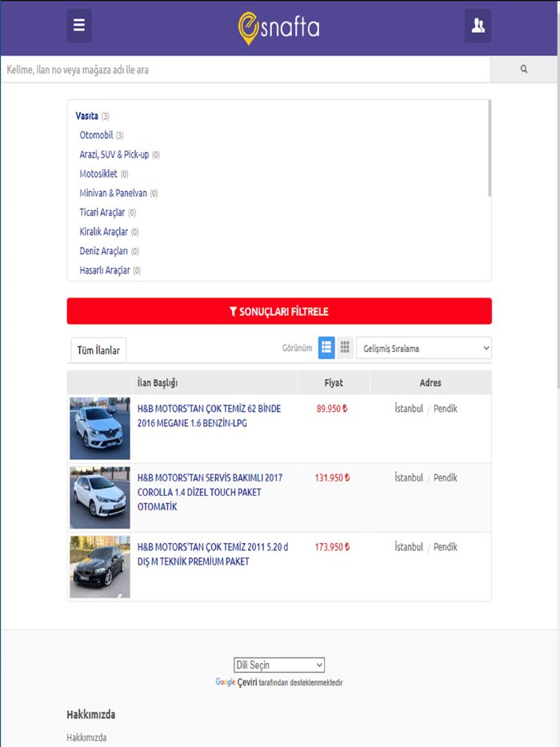The height and width of the screenshot is (747, 560).
Task: Open the Dili Seçin language dropdown
Action: (x=279, y=665)
